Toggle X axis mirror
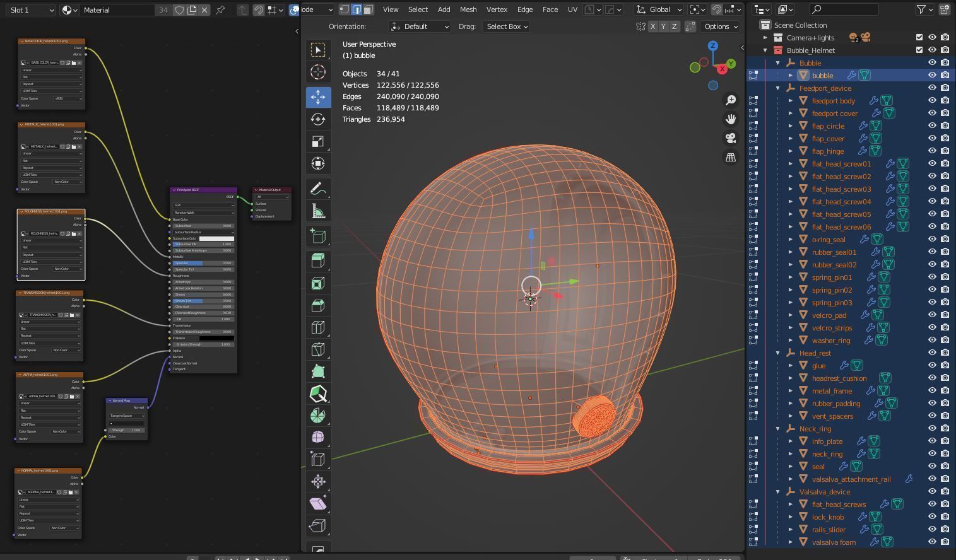This screenshot has height=560, width=956. click(653, 26)
